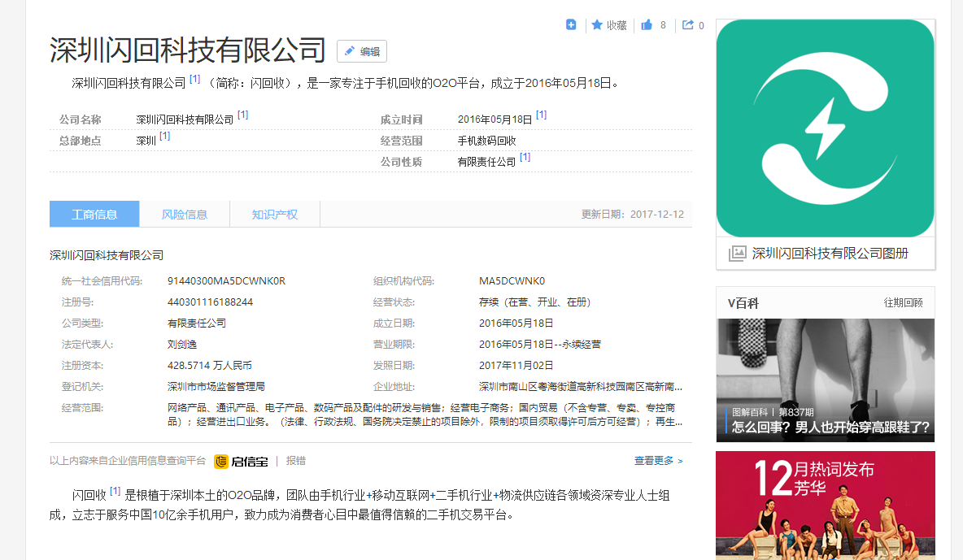Open the 查看更多 link
This screenshot has height=560, width=963.
(658, 461)
